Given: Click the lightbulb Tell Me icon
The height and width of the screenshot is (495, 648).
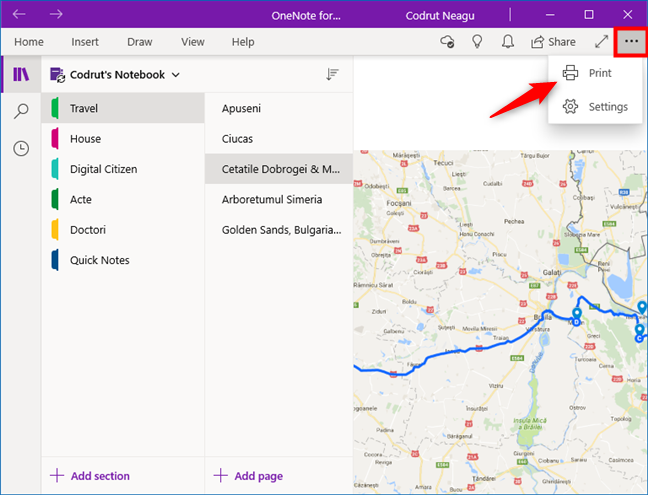Looking at the screenshot, I should (478, 42).
